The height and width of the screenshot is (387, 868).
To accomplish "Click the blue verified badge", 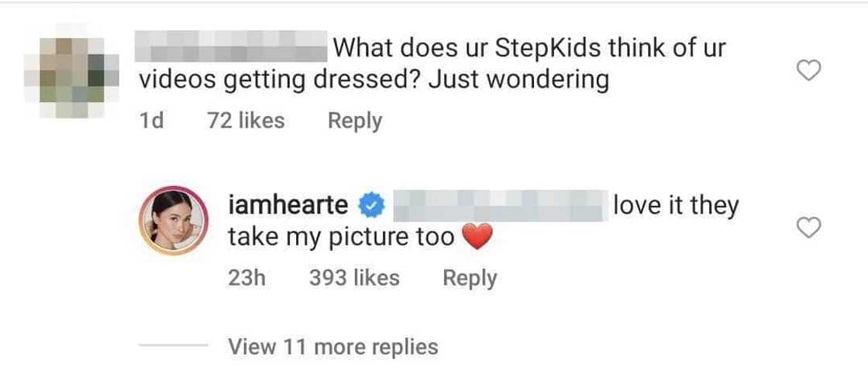I will click(x=374, y=206).
